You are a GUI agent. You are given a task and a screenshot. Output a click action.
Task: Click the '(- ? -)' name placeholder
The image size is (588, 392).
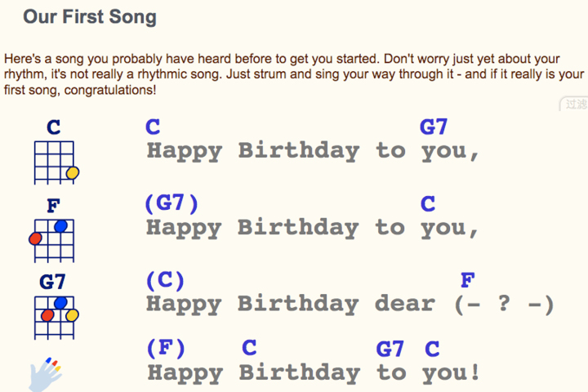click(504, 305)
